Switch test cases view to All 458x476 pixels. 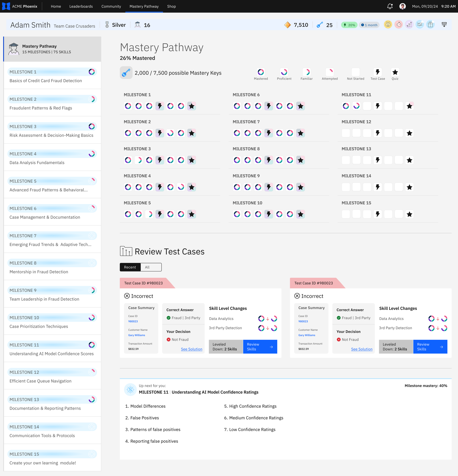[x=147, y=267]
